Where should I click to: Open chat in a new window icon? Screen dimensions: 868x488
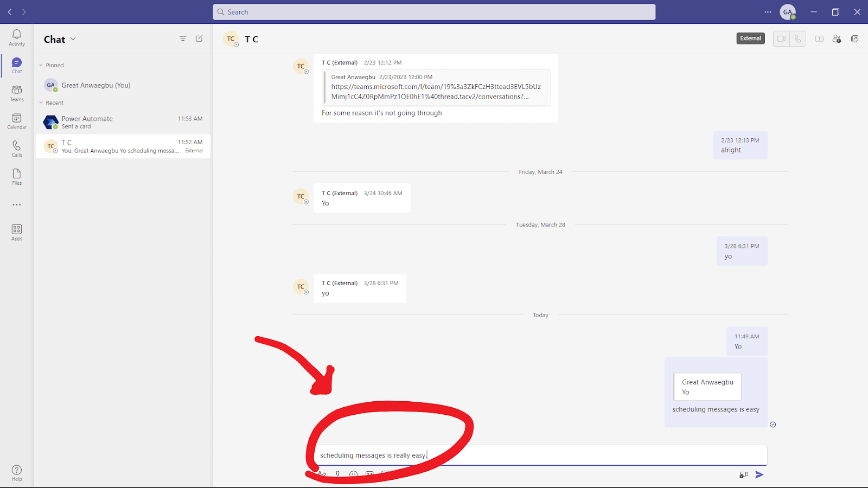(855, 39)
